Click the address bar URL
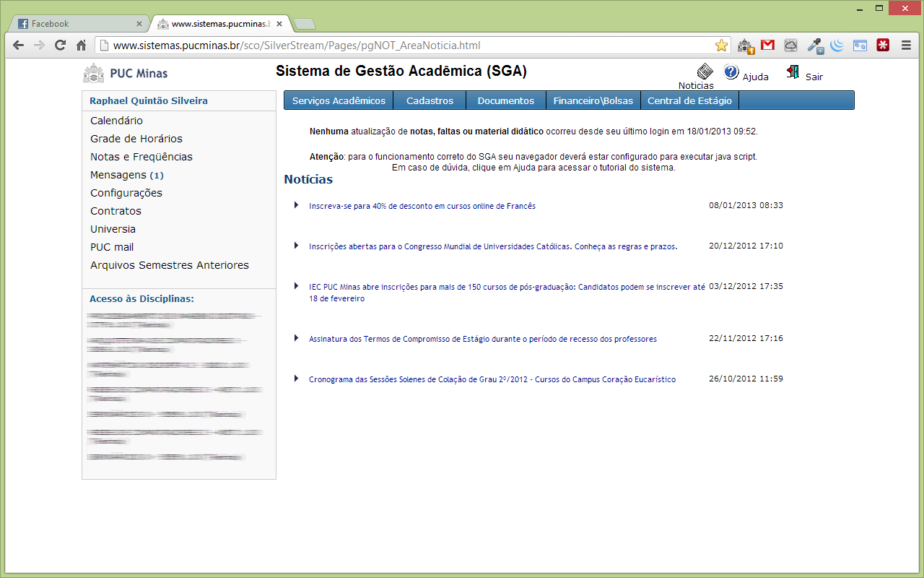This screenshot has width=924, height=578. pos(297,46)
